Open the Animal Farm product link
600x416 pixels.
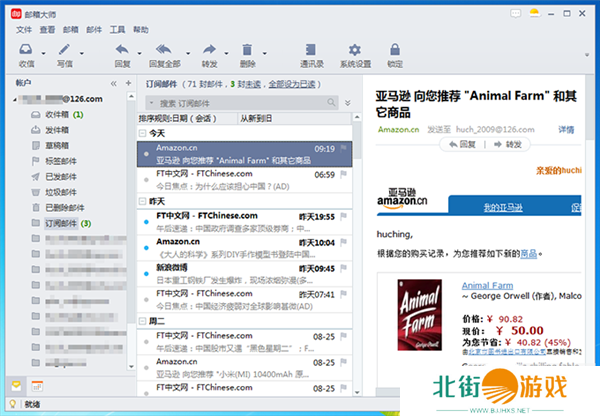(486, 283)
